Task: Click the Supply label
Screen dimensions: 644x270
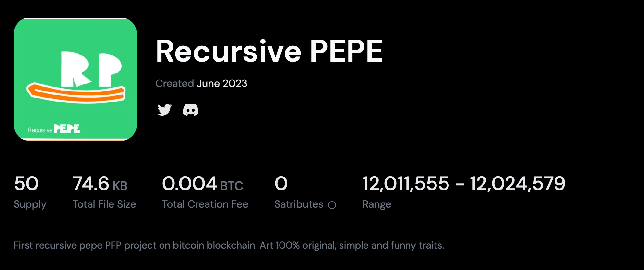Action: (x=30, y=204)
